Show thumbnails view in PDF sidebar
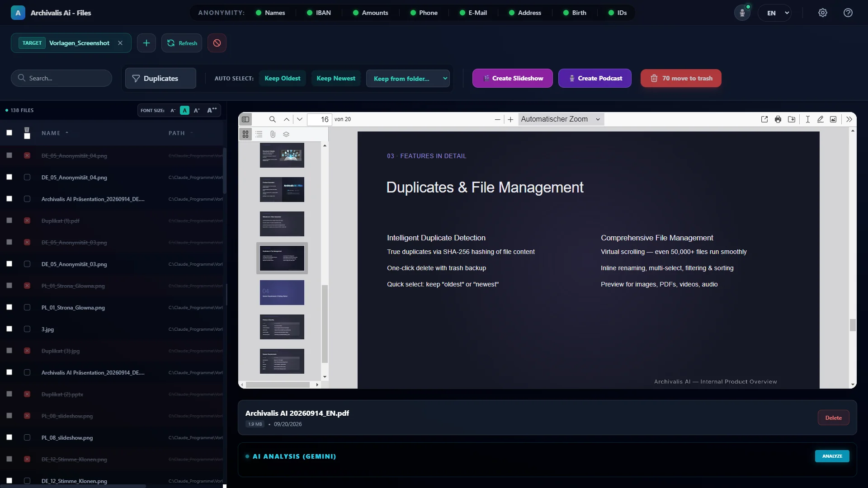The width and height of the screenshot is (868, 488). [245, 134]
